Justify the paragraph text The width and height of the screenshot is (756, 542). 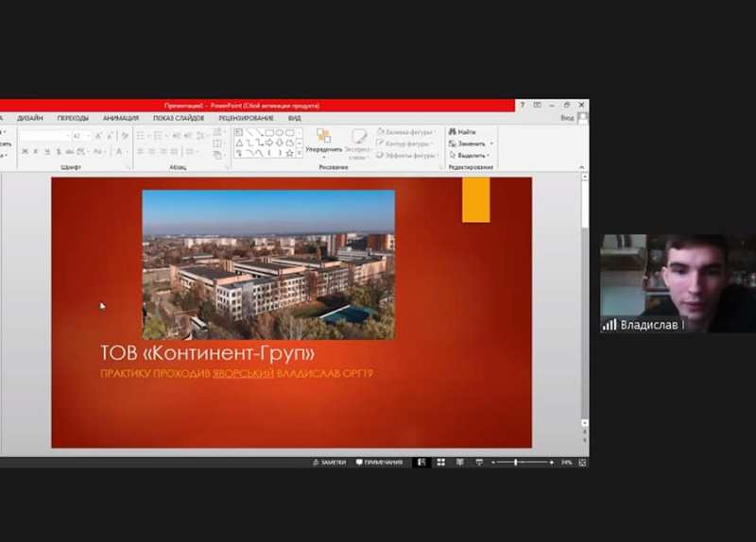[175, 152]
